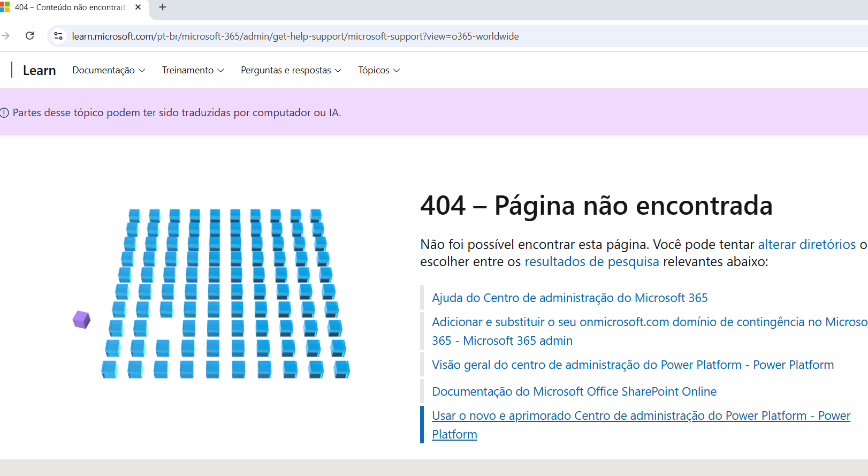Expand the Tópicos menu
Viewport: 868px width, 476px height.
pyautogui.click(x=379, y=70)
